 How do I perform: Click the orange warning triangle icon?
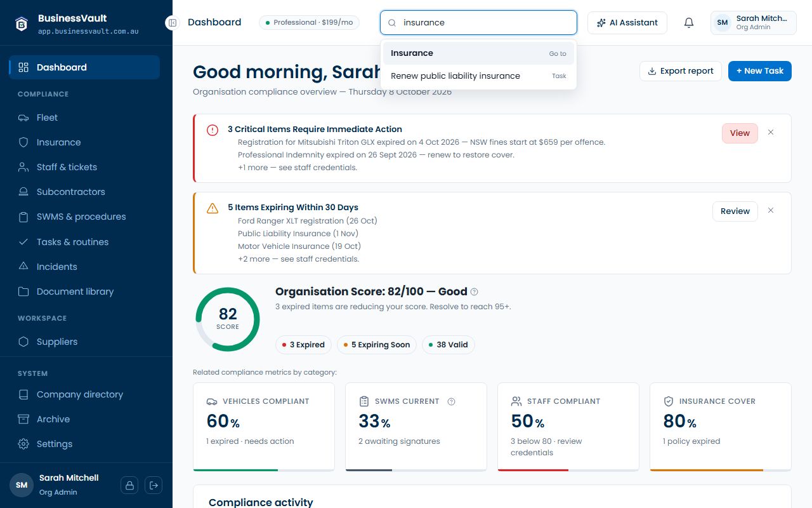213,208
